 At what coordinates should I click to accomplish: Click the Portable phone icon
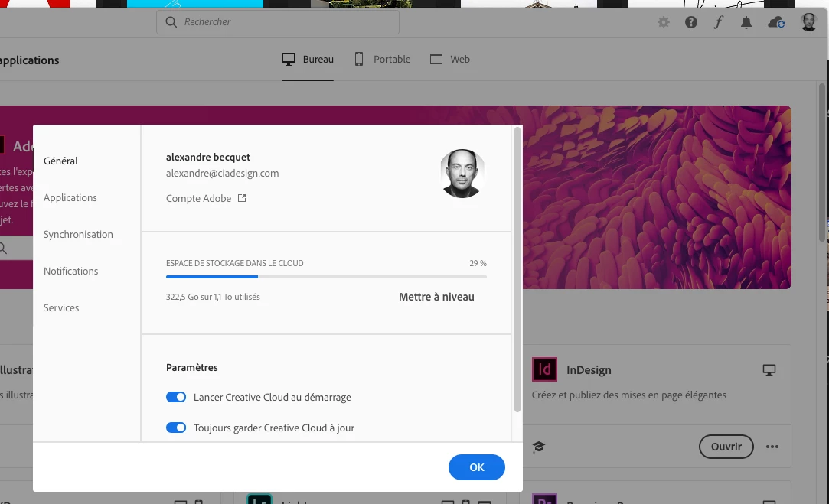[x=359, y=59]
